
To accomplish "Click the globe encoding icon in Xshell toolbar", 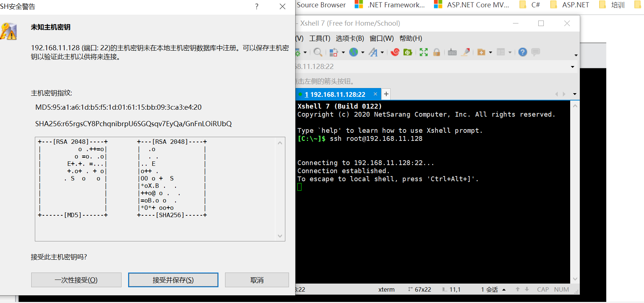I will point(354,52).
